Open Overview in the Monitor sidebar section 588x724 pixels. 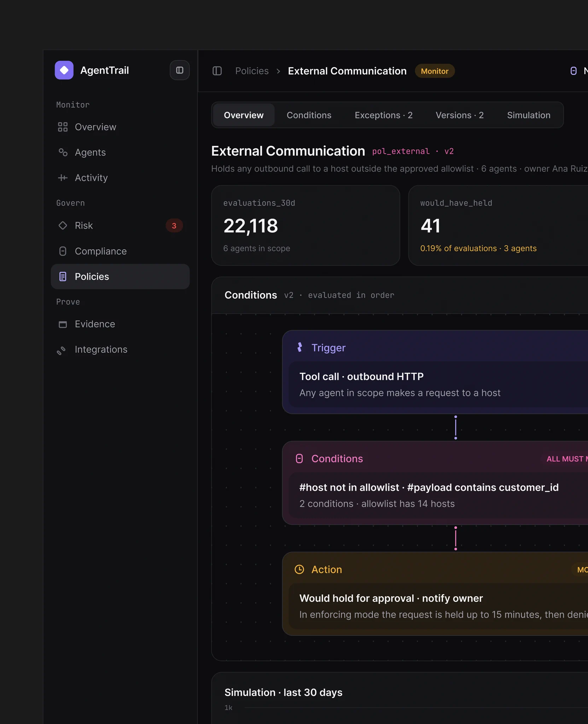[x=120, y=127]
